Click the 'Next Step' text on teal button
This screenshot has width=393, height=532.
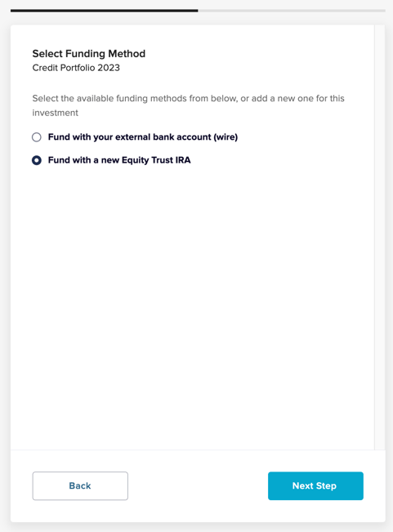click(x=315, y=485)
